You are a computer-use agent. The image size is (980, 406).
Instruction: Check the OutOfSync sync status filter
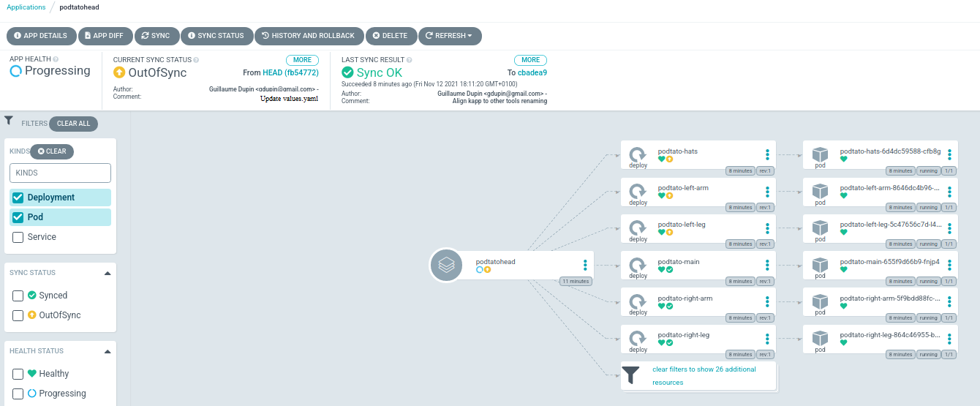pos(18,315)
